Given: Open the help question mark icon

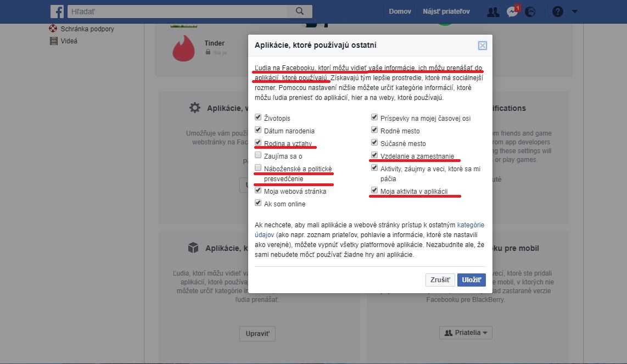Looking at the screenshot, I should pos(557,12).
